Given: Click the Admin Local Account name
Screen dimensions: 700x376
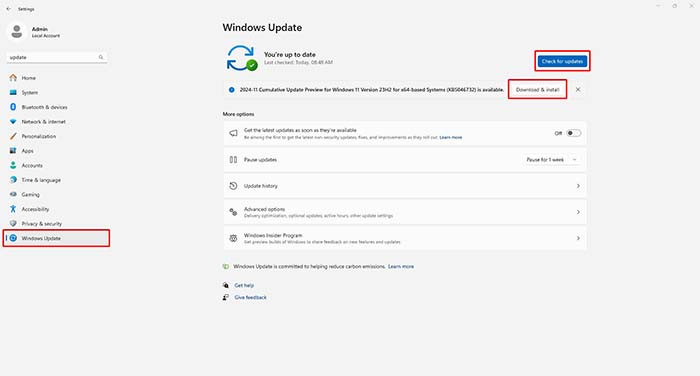Looking at the screenshot, I should pos(46,32).
